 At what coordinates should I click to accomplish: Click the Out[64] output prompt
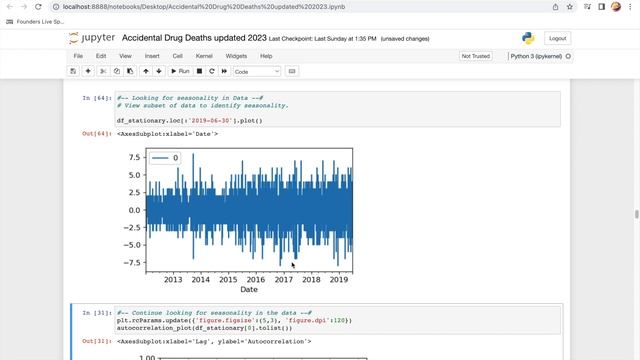point(96,134)
